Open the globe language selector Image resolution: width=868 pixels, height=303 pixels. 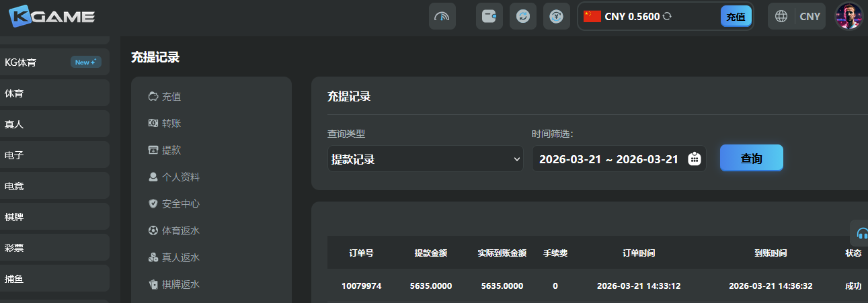(781, 17)
